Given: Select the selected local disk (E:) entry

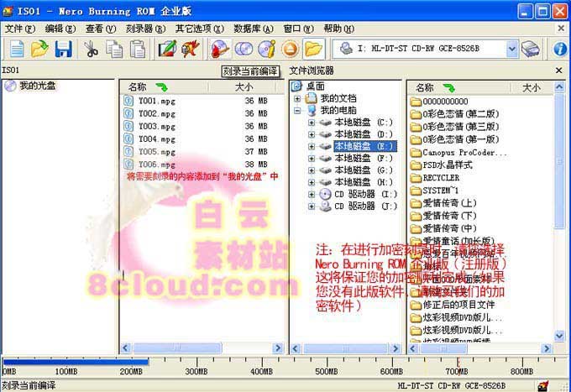Looking at the screenshot, I should [x=365, y=146].
